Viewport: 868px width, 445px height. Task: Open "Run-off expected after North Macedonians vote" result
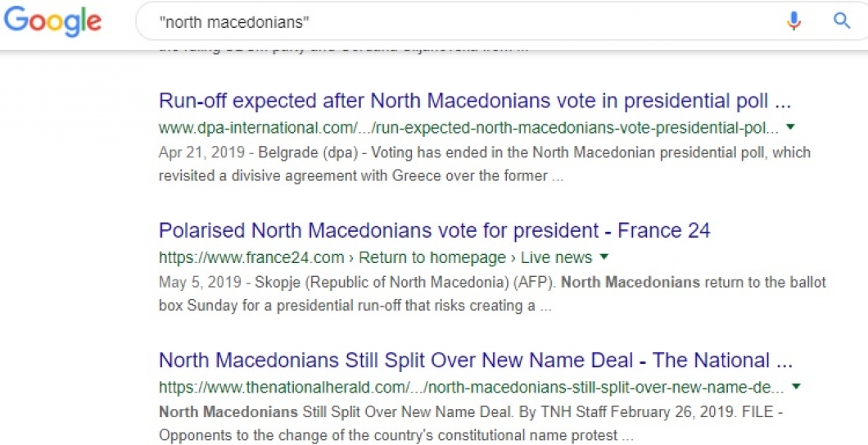pos(475,102)
